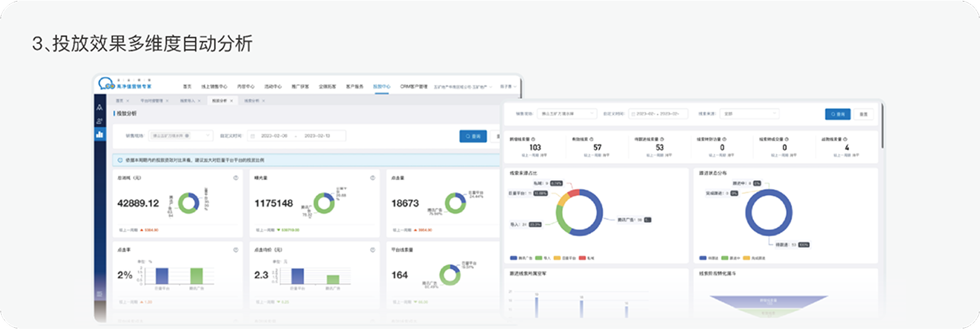Switch to the 首页 page tab
This screenshot has height=329, width=980.
120,101
